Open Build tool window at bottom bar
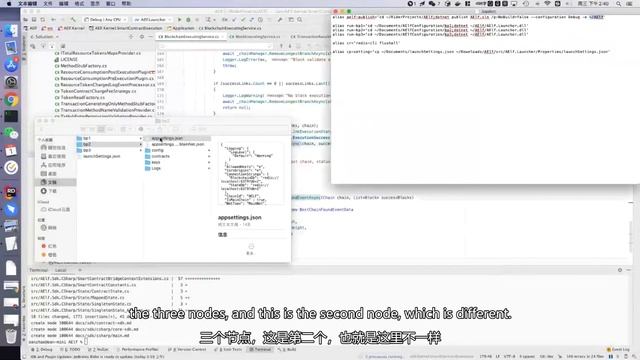 click(x=288, y=350)
